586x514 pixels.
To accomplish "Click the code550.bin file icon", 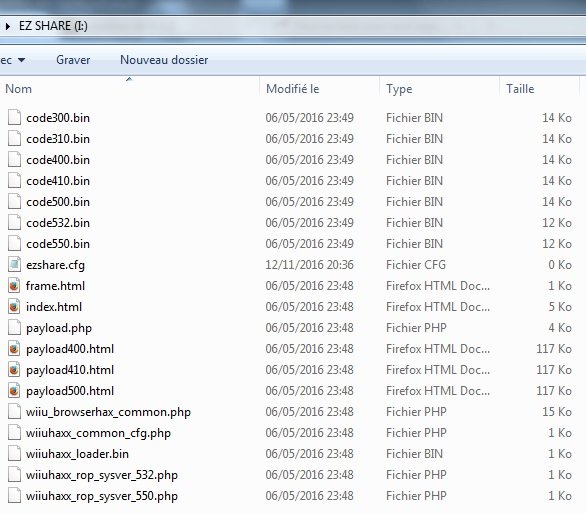I will [x=14, y=243].
